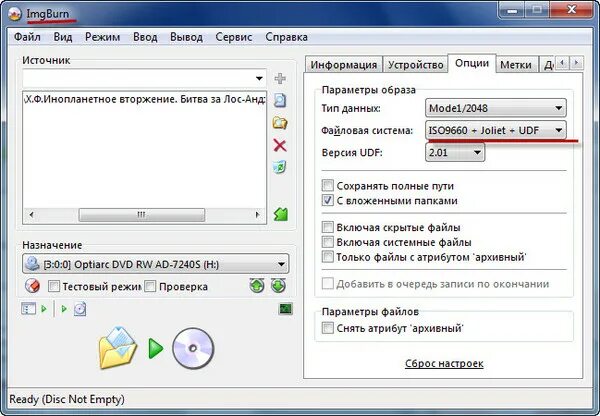Click the eject tray green down arrow
The width and height of the screenshot is (600, 416).
[x=278, y=285]
